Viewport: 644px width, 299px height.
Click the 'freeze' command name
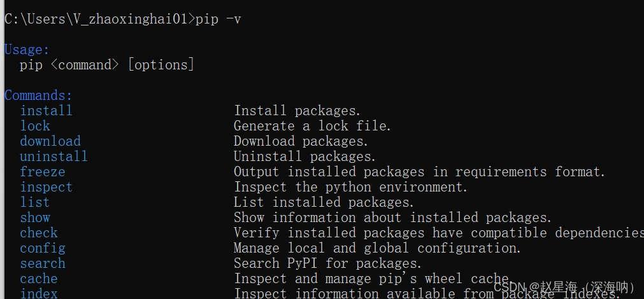click(x=43, y=171)
